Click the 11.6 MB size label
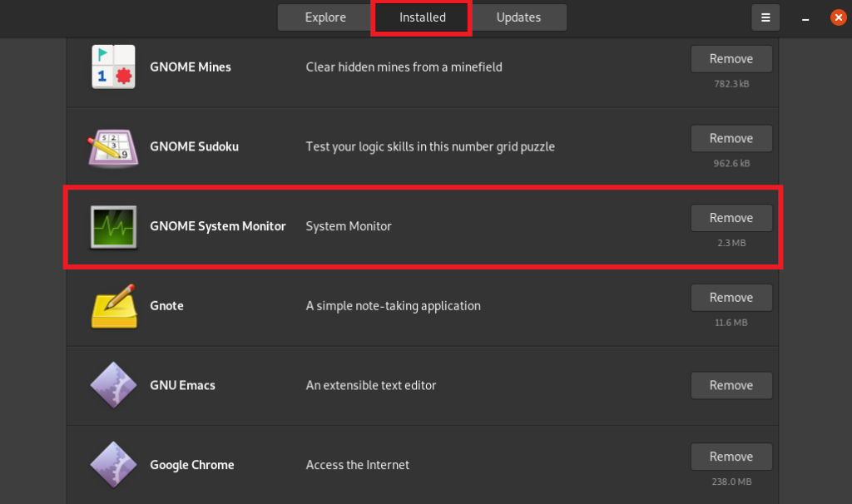852x504 pixels. click(731, 323)
